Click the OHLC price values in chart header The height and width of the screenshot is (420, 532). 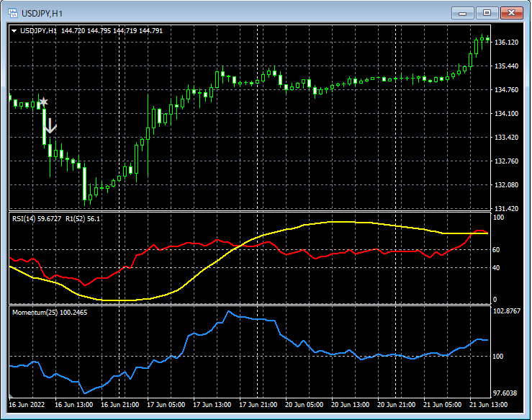[x=112, y=31]
